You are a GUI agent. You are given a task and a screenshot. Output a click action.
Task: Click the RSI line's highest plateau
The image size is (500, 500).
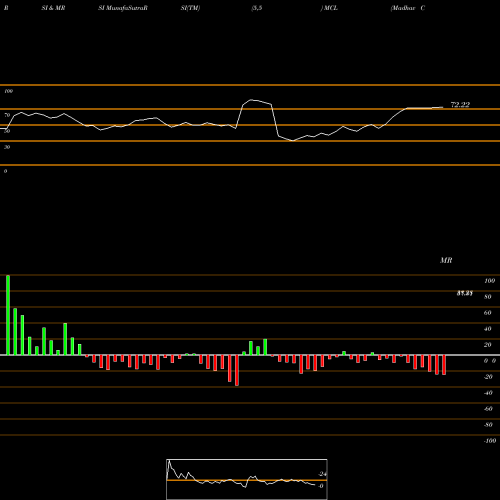coord(257,101)
